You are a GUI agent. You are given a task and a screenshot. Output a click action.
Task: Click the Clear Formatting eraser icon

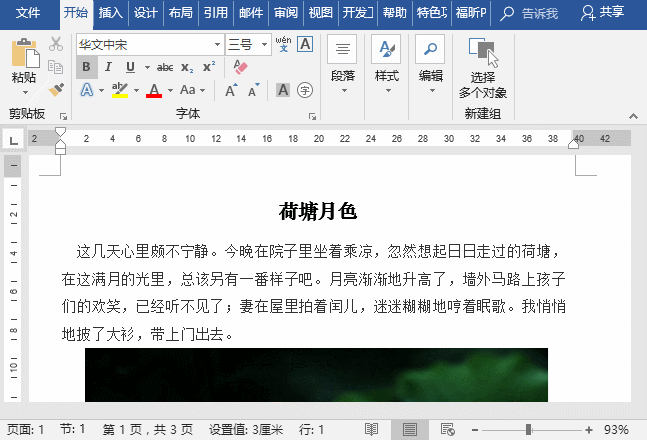click(x=240, y=66)
